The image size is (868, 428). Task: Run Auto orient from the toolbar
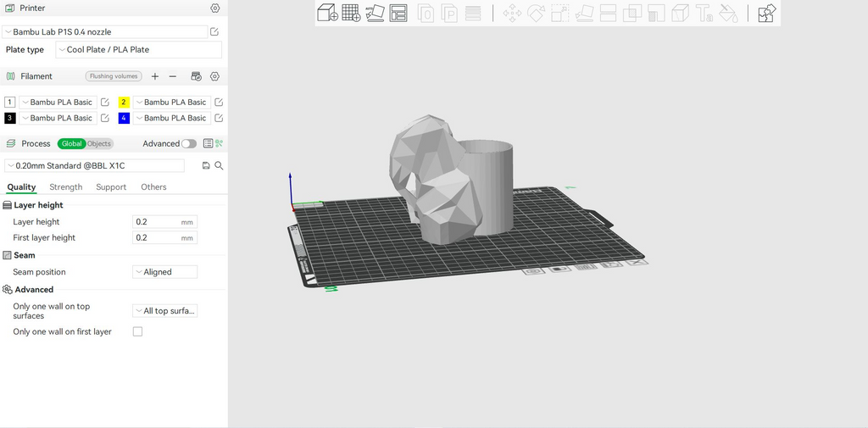tap(375, 13)
